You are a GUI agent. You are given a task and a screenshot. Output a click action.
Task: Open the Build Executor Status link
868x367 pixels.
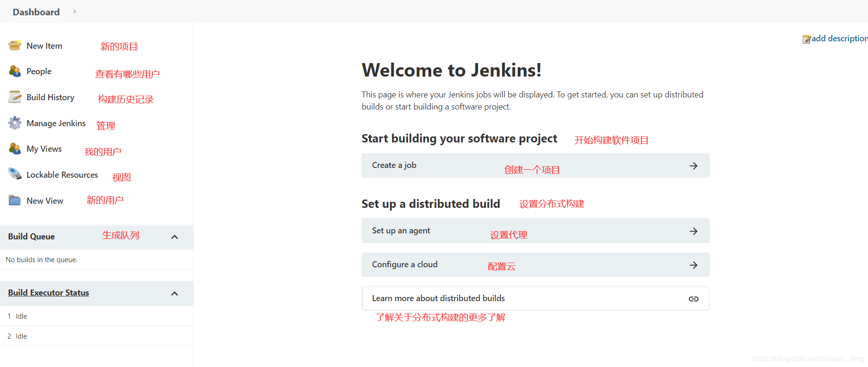coord(48,293)
